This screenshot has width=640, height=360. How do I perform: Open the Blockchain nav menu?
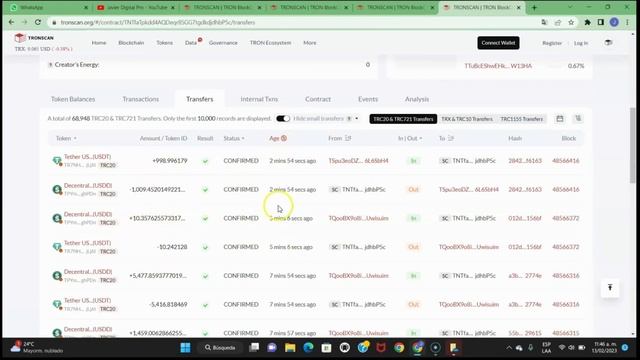[131, 43]
